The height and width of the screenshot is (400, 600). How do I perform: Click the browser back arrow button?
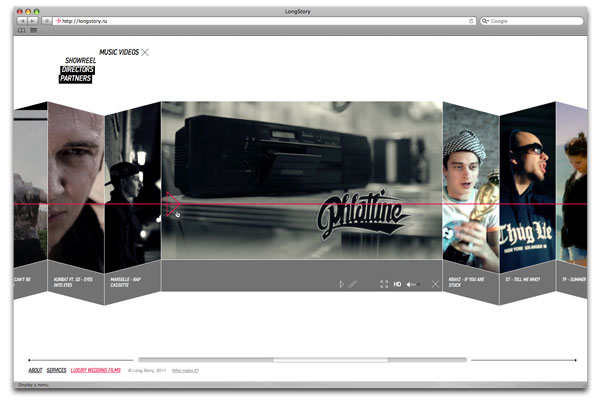pyautogui.click(x=22, y=21)
